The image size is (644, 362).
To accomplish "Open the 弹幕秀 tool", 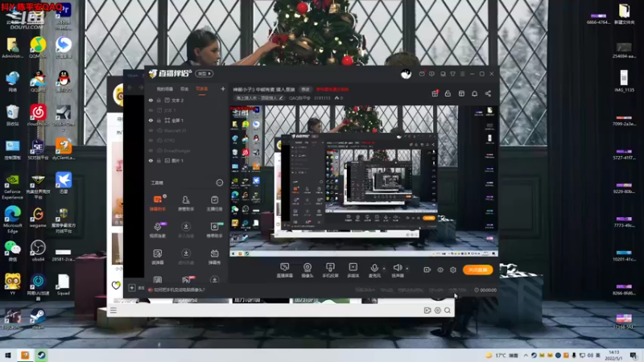I will point(214,257).
